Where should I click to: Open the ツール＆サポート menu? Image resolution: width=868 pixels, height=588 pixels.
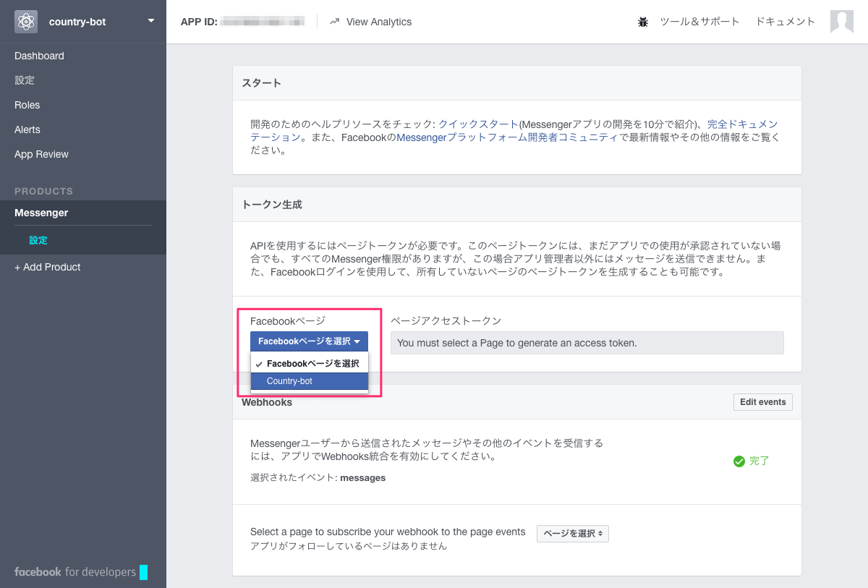click(699, 22)
